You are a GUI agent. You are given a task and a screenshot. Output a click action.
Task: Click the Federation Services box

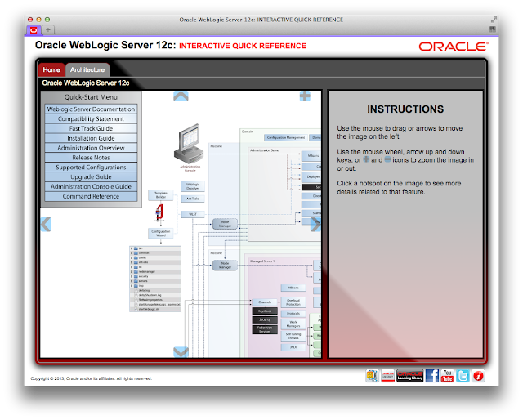(x=265, y=329)
